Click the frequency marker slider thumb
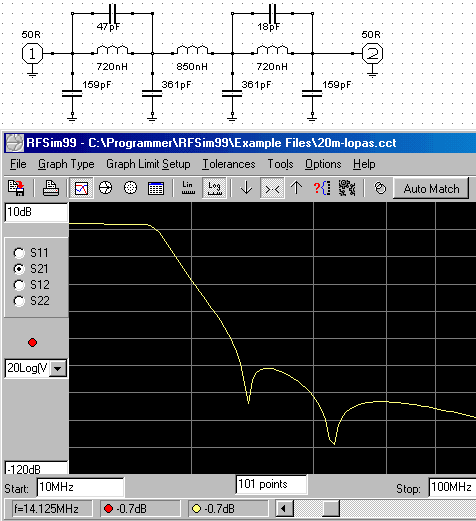Screen dimensions: 476x521 (x=331, y=509)
